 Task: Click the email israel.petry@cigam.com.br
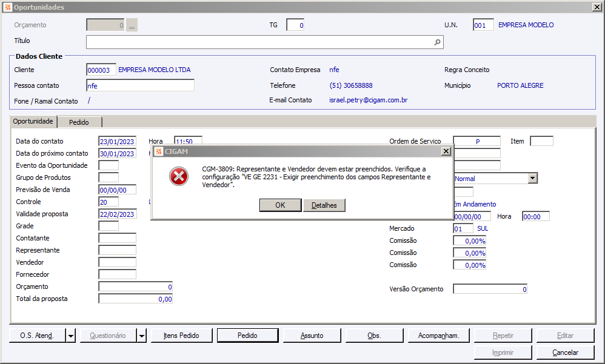(x=368, y=101)
